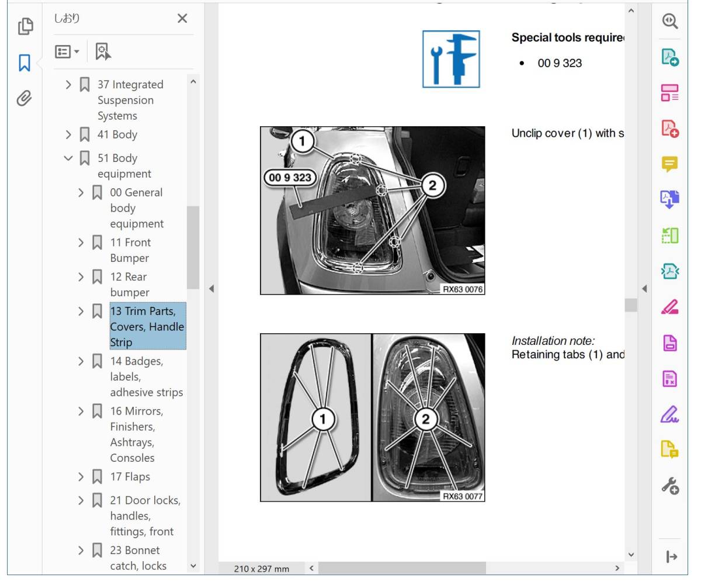Go to 12 Rear bumper bookmark
Image resolution: width=701 pixels, height=588 pixels.
130,285
